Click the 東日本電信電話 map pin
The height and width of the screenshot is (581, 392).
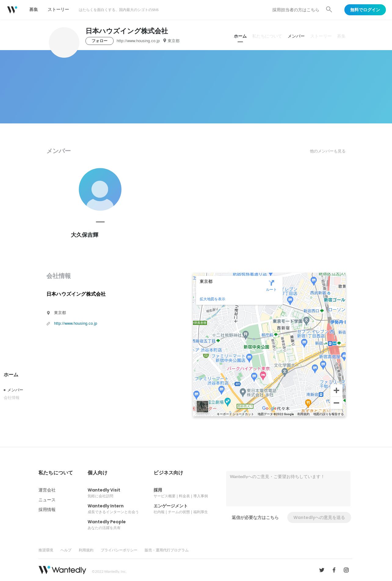pos(243,392)
